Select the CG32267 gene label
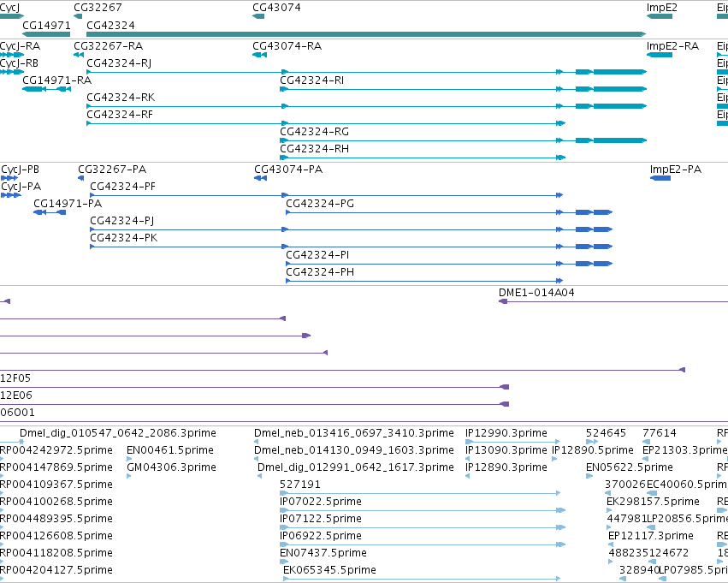 (x=98, y=8)
